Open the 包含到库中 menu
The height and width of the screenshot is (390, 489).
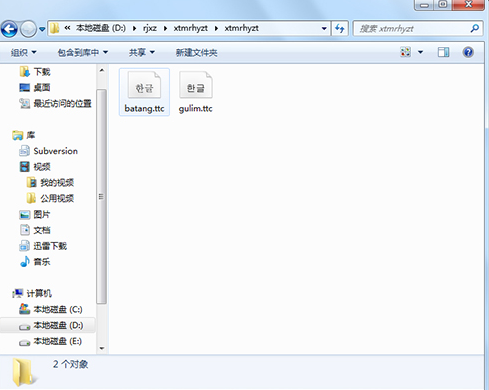82,52
